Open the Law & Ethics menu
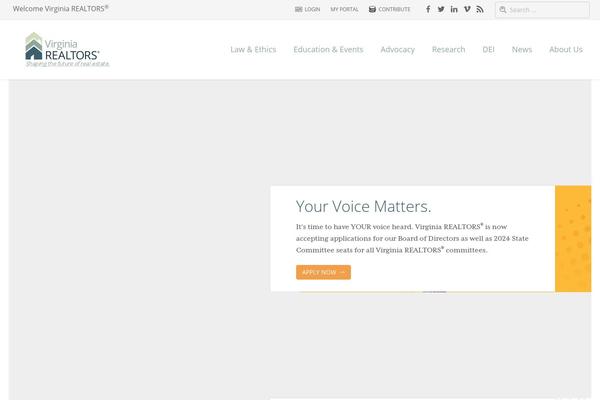600x400 pixels. (253, 49)
